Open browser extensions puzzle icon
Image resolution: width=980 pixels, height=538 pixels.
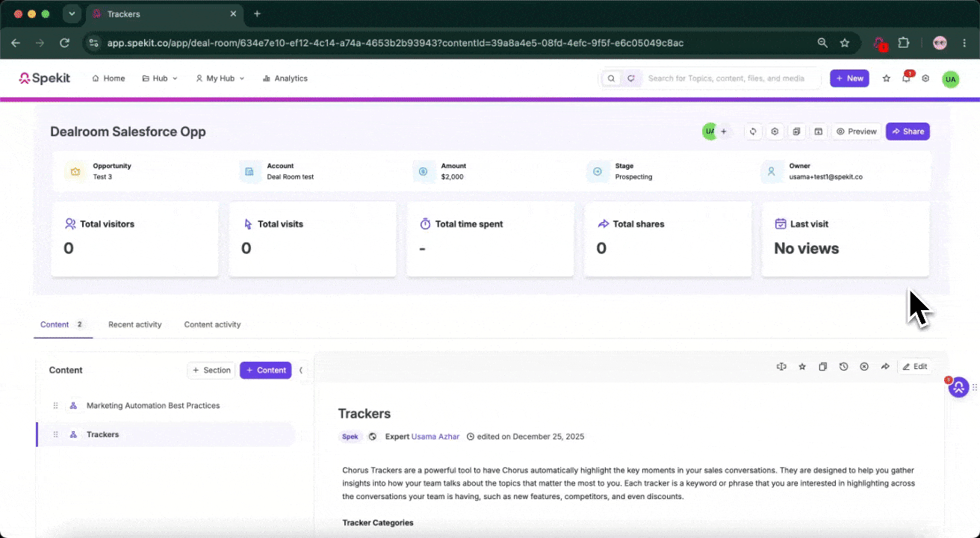903,43
